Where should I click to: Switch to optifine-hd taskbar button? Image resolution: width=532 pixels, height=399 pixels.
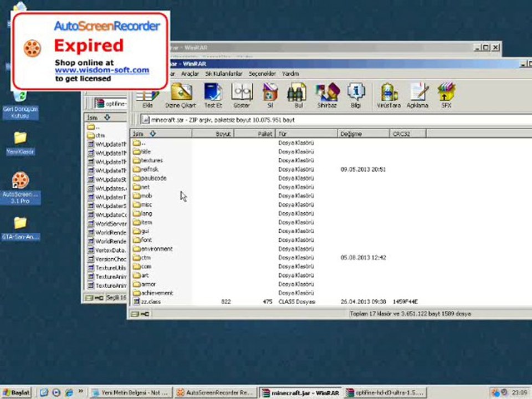point(385,392)
